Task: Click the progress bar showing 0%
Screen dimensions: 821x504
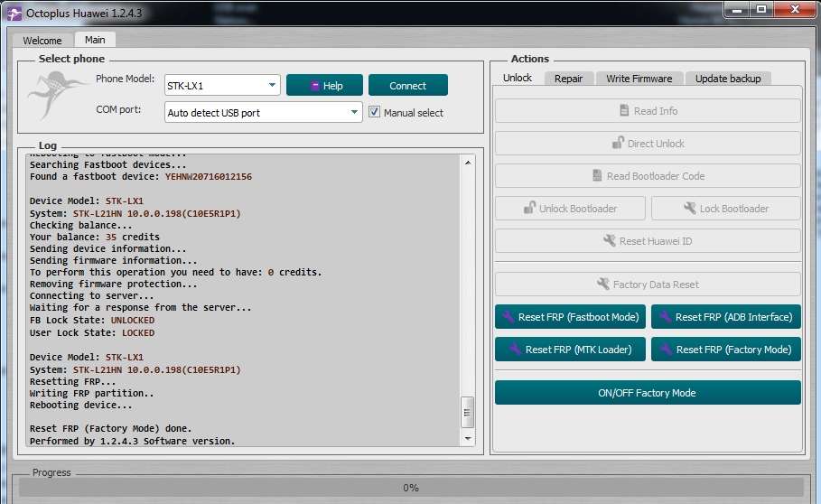Action: 411,487
